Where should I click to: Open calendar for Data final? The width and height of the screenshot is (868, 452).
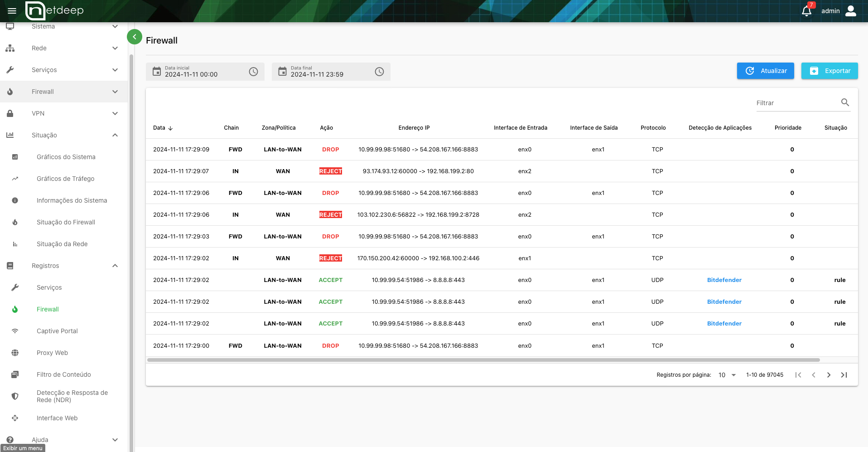point(282,71)
